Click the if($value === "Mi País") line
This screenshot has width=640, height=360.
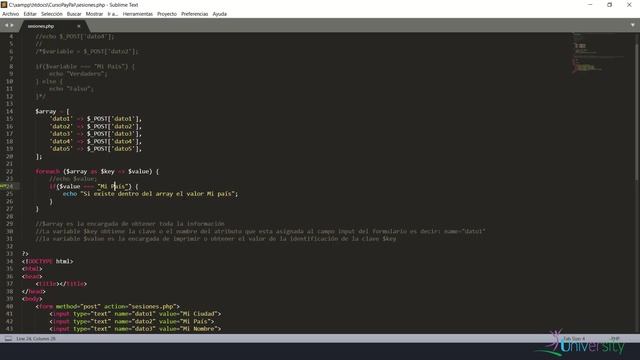click(94, 187)
